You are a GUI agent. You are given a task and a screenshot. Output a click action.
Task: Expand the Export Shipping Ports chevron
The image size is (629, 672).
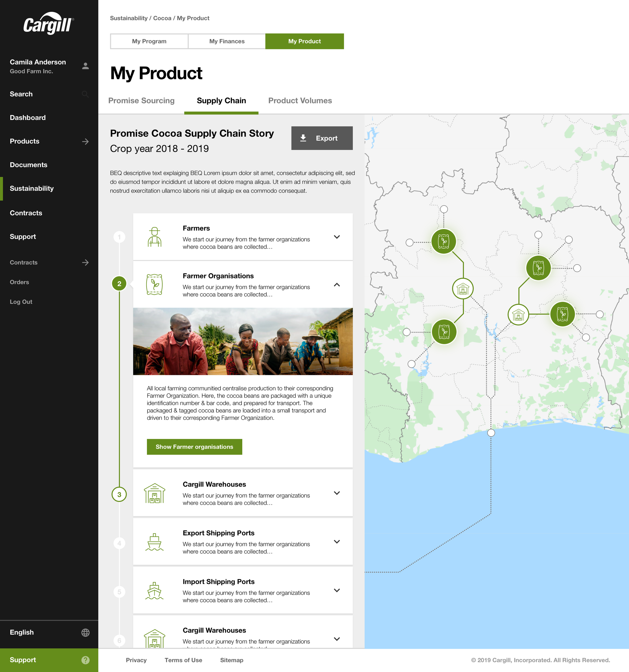point(337,542)
